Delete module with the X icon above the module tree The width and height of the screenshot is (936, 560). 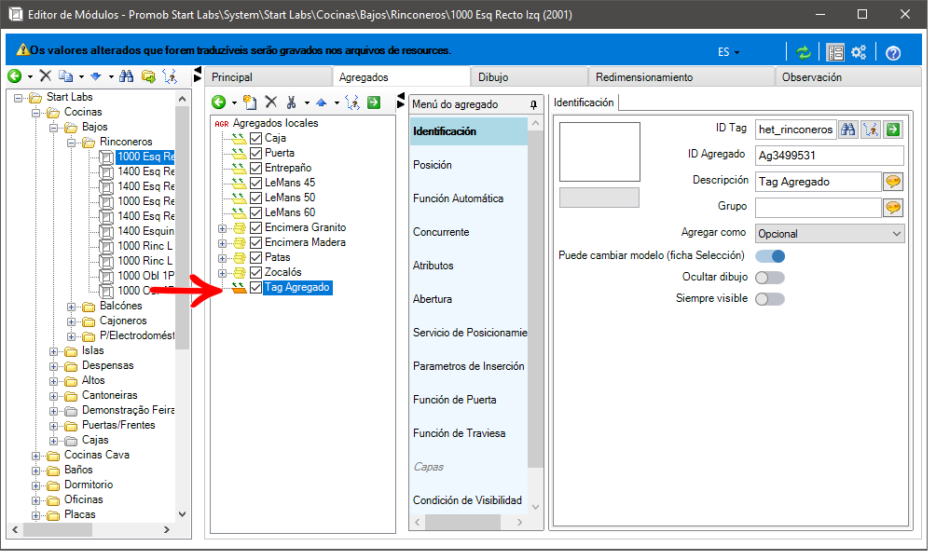point(46,75)
